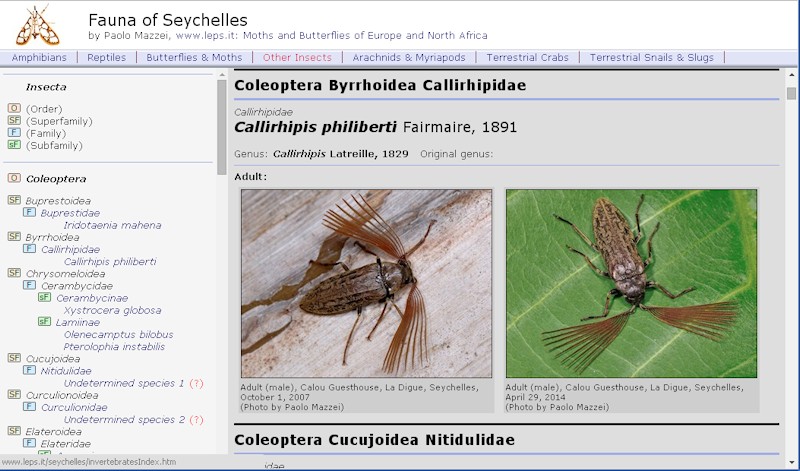Viewport: 800px width, 471px height.
Task: Click the sidebar vertical scrollbar
Action: [222, 128]
